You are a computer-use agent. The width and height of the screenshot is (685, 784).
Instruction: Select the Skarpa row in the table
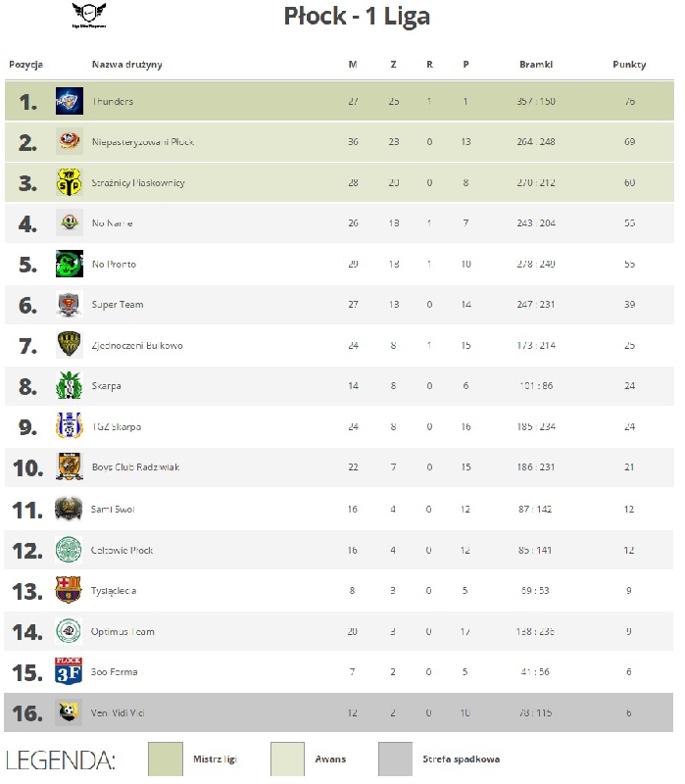(339, 386)
